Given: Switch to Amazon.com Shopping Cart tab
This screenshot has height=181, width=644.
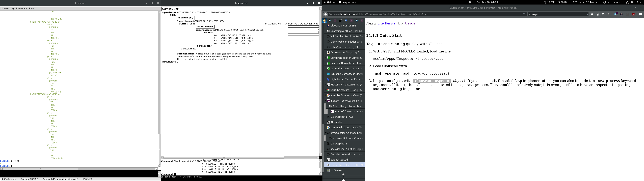Looking at the screenshot, I should (344, 52).
